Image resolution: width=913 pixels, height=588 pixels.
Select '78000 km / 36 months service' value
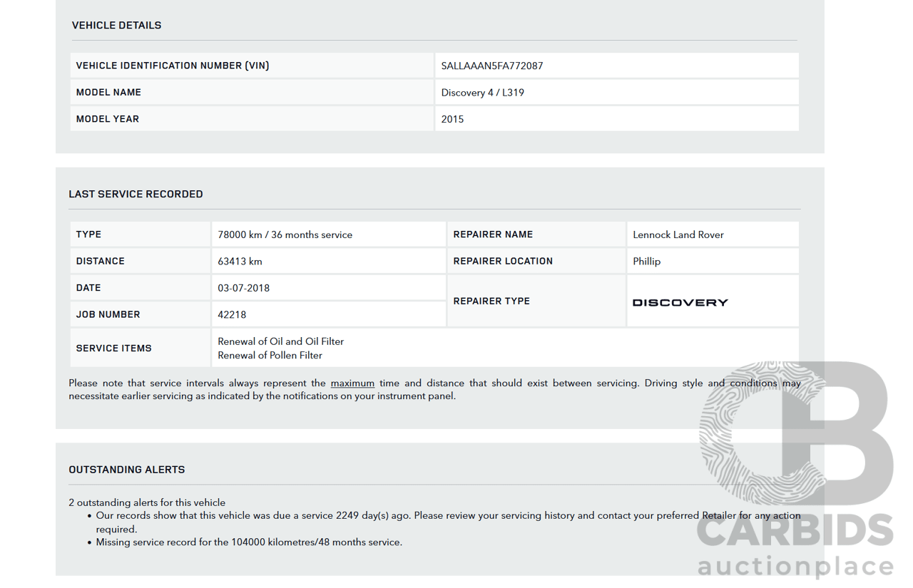pyautogui.click(x=285, y=234)
